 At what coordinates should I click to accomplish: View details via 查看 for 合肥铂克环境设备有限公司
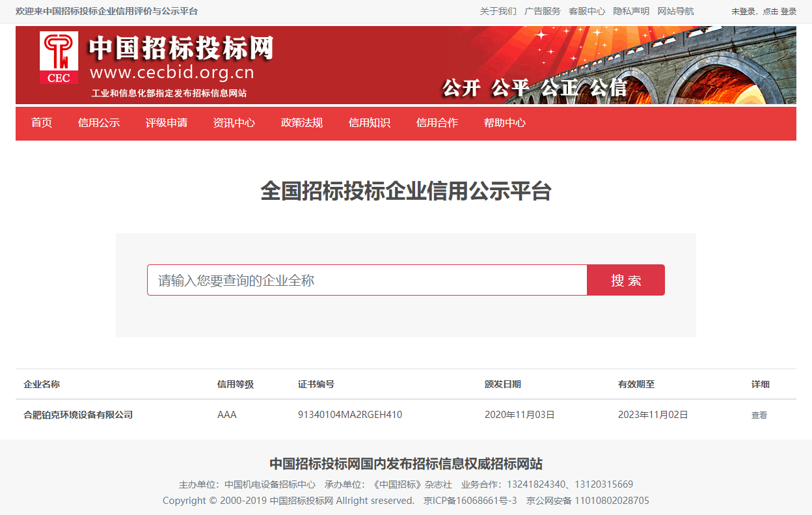[759, 414]
